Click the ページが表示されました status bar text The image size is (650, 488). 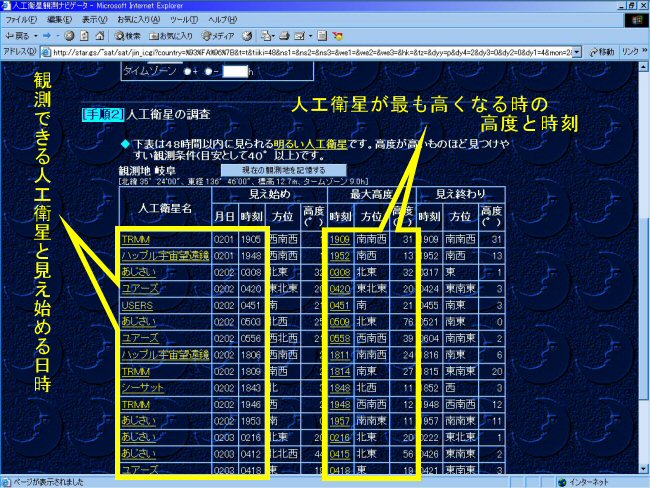pyautogui.click(x=49, y=482)
